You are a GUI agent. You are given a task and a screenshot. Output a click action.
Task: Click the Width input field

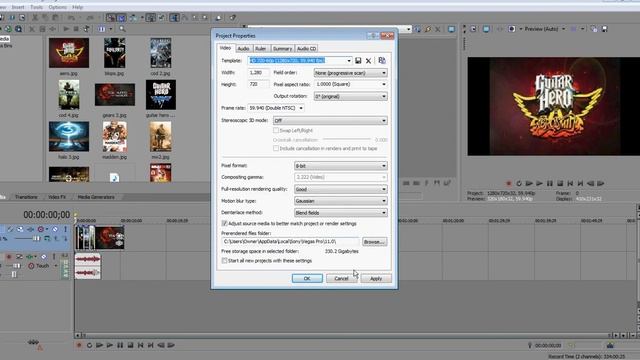tap(258, 73)
